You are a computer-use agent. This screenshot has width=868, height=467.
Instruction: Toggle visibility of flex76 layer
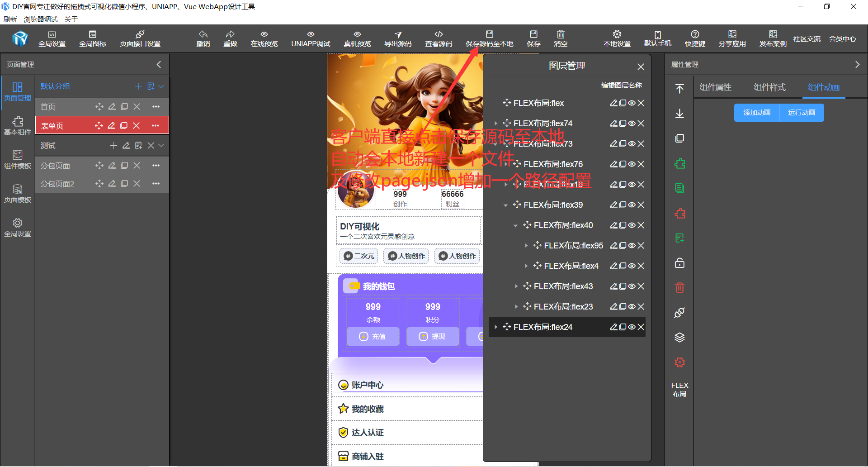pos(632,164)
